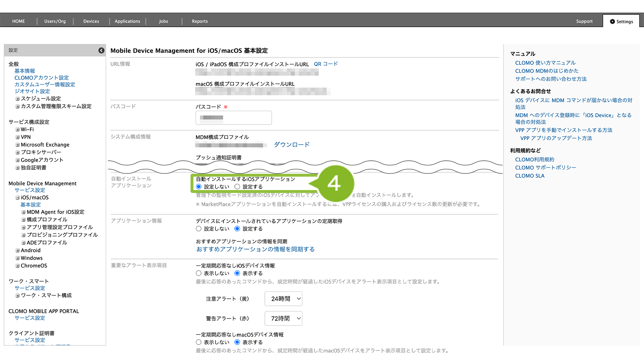The height and width of the screenshot is (362, 644).
Task: Open CLOMO 使い方マニュアル link
Action: pyautogui.click(x=545, y=63)
